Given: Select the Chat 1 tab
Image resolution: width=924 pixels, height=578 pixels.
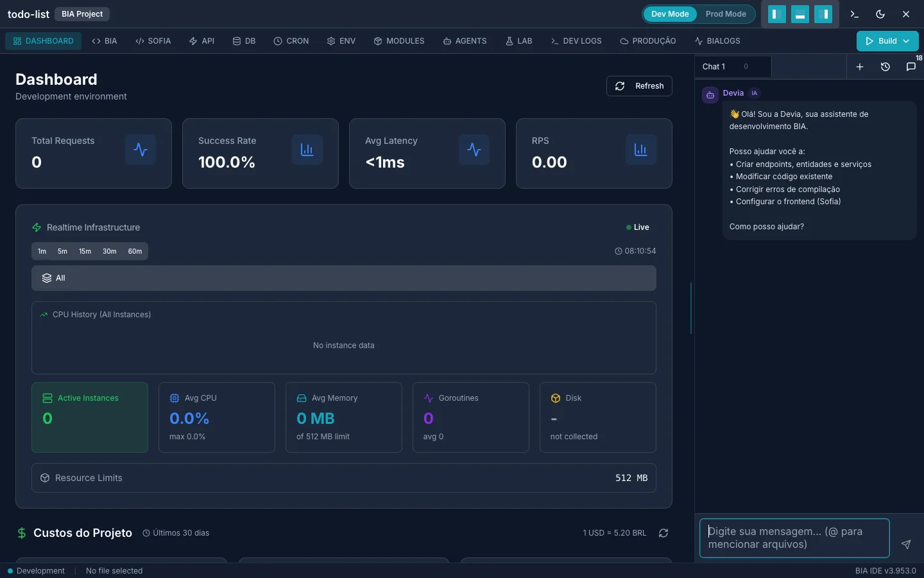Looking at the screenshot, I should pyautogui.click(x=733, y=67).
